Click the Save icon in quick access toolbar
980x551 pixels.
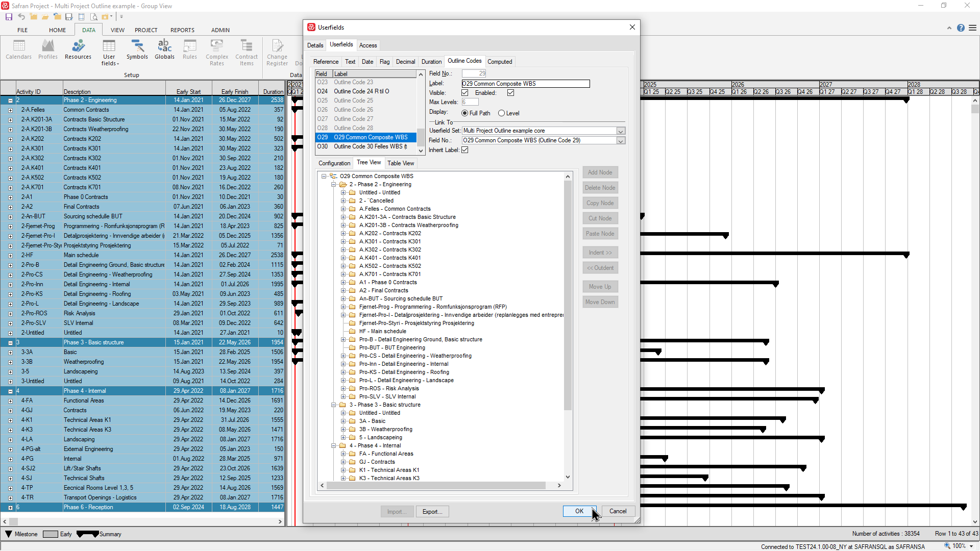(x=9, y=17)
